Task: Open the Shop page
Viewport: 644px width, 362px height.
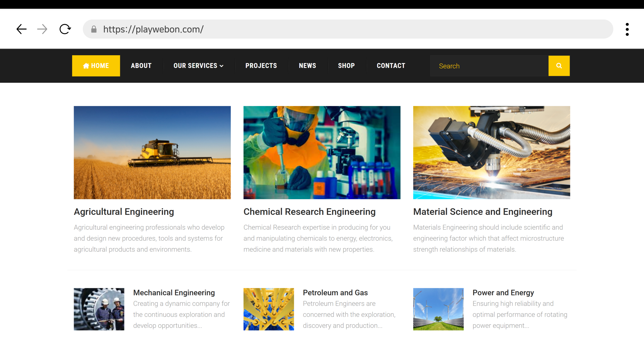Action: 346,66
